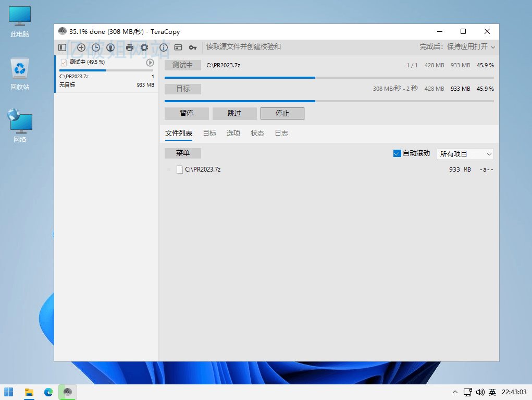
Task: Switch to the 选项 tab
Action: [233, 133]
